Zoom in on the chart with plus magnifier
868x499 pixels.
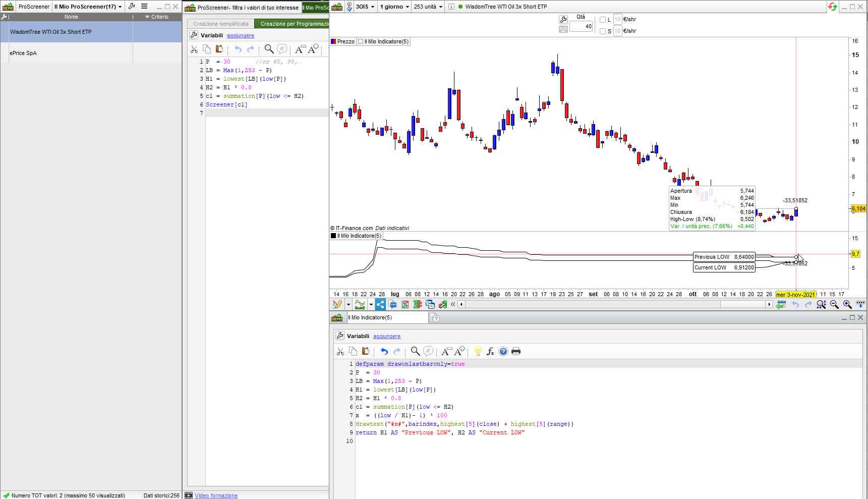847,304
